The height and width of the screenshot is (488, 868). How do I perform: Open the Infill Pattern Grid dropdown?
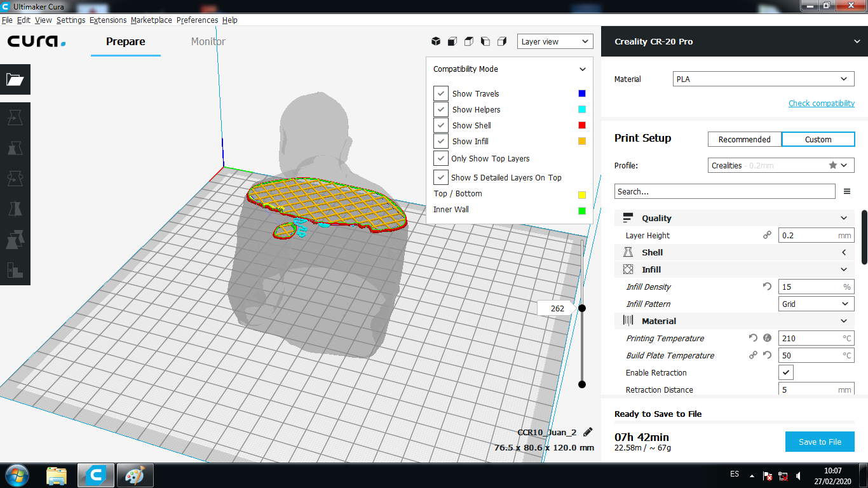pos(817,304)
